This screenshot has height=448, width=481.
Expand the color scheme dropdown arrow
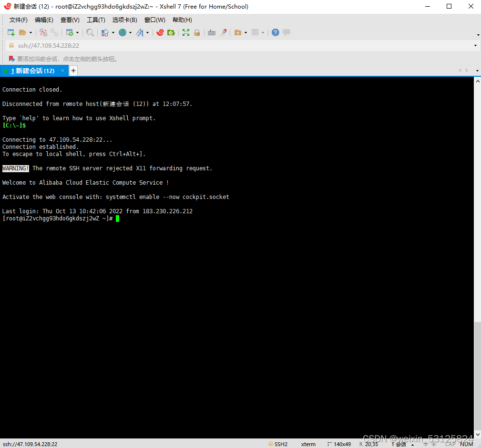tap(113, 32)
